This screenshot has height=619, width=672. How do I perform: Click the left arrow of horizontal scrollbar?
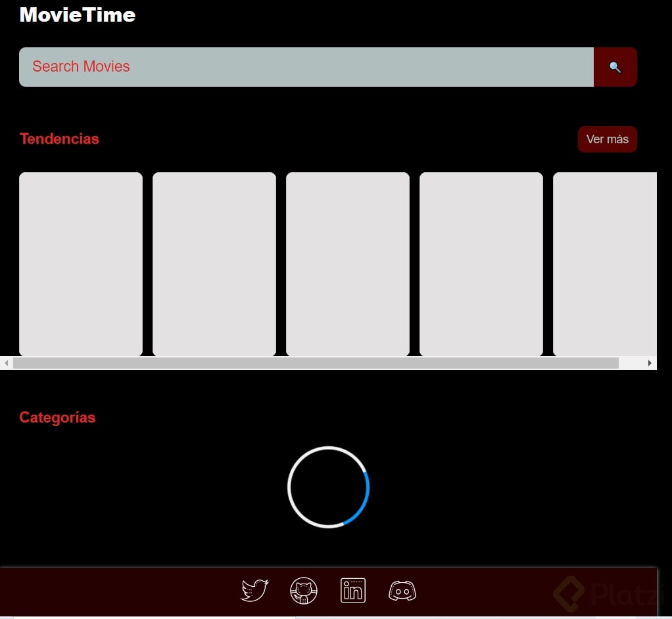pos(7,363)
